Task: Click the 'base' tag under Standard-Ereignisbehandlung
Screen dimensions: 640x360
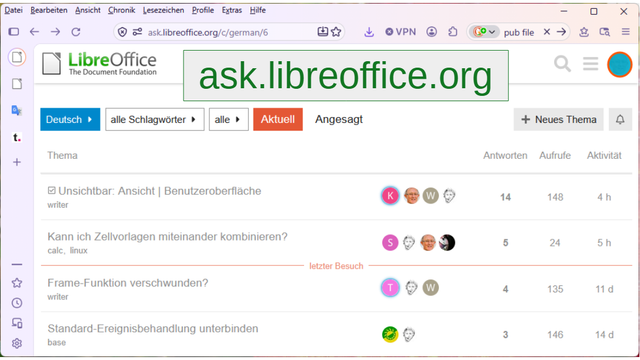Action: [56, 342]
